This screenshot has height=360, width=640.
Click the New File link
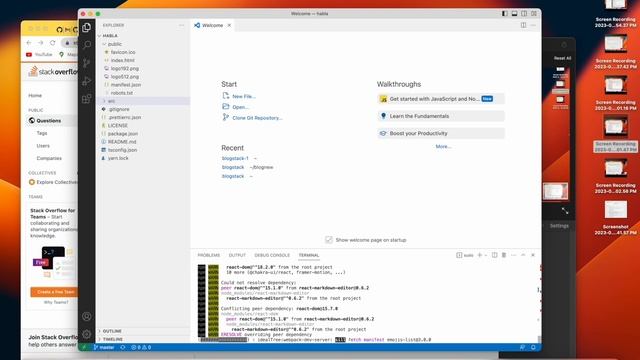click(244, 96)
